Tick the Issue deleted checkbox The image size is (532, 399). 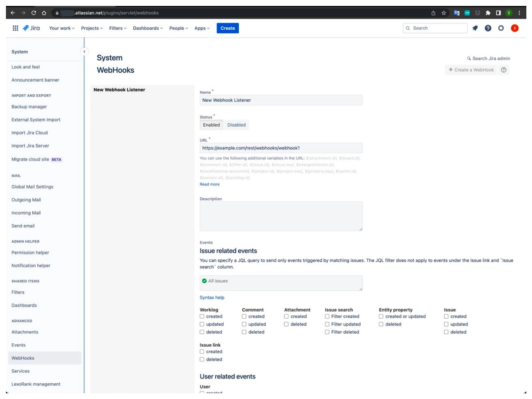tap(446, 332)
